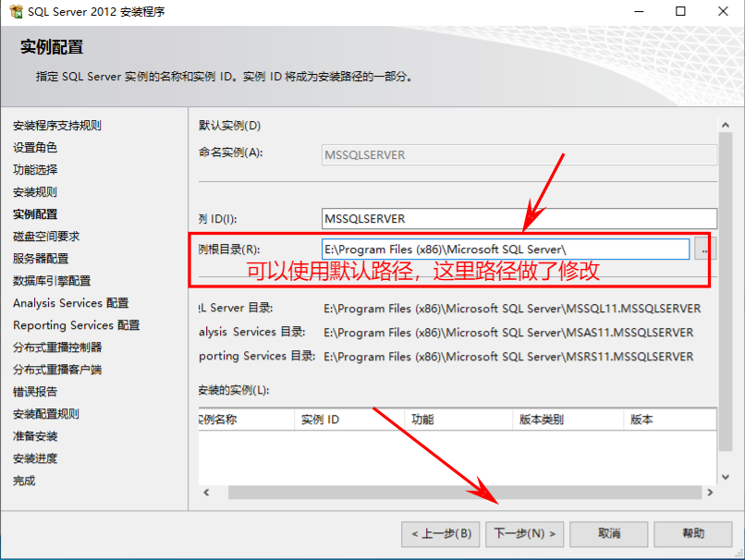Click the instance name column header

(247, 420)
